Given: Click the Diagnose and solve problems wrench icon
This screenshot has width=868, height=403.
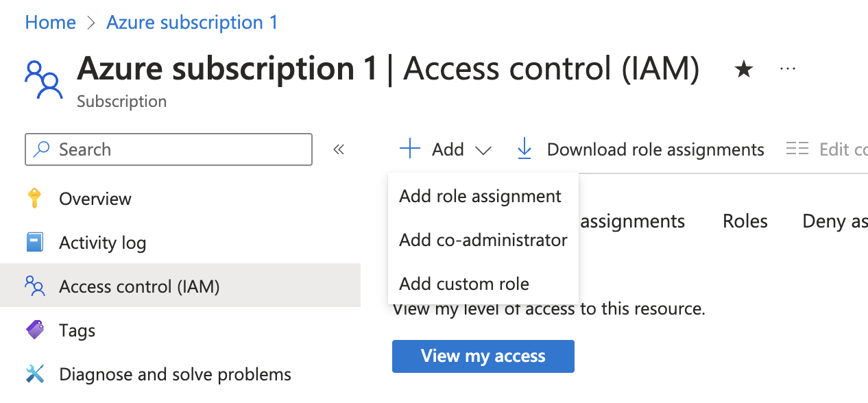Looking at the screenshot, I should [x=34, y=374].
